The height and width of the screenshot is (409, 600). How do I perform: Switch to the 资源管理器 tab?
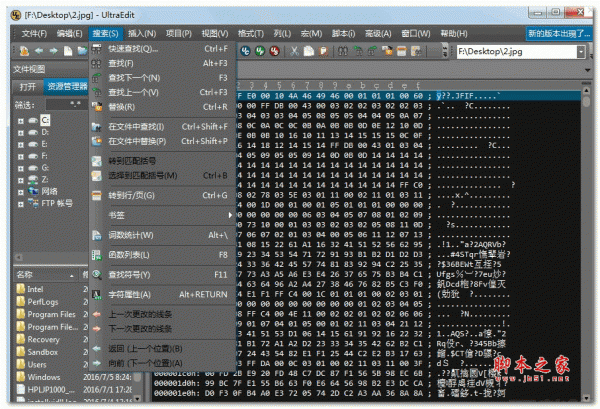(67, 87)
